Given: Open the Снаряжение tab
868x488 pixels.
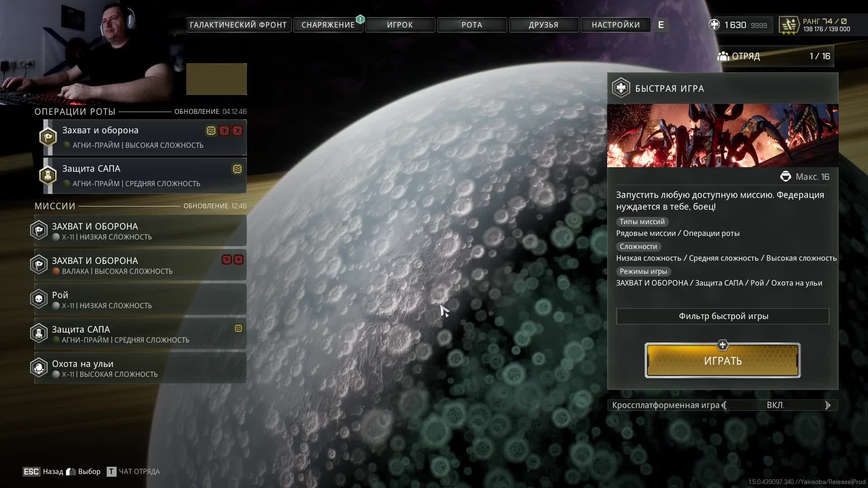Looking at the screenshot, I should click(x=328, y=25).
